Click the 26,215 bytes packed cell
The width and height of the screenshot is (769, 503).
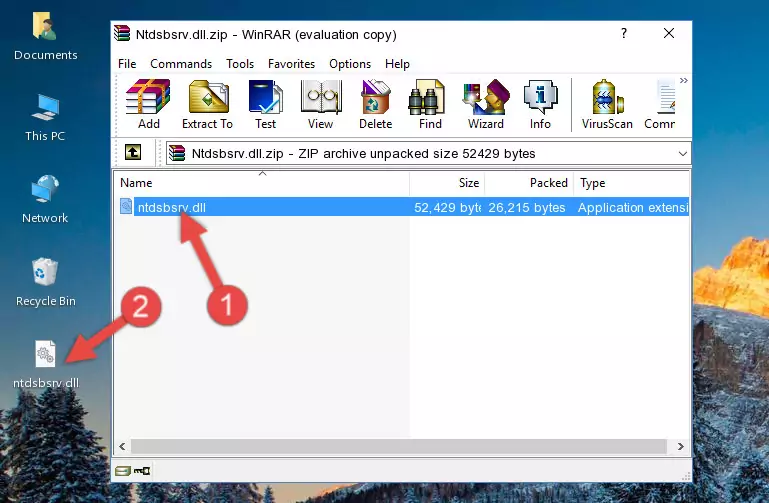point(527,208)
